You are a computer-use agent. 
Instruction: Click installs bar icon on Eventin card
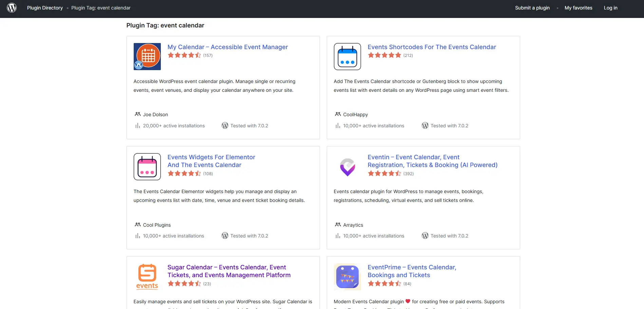338,236
